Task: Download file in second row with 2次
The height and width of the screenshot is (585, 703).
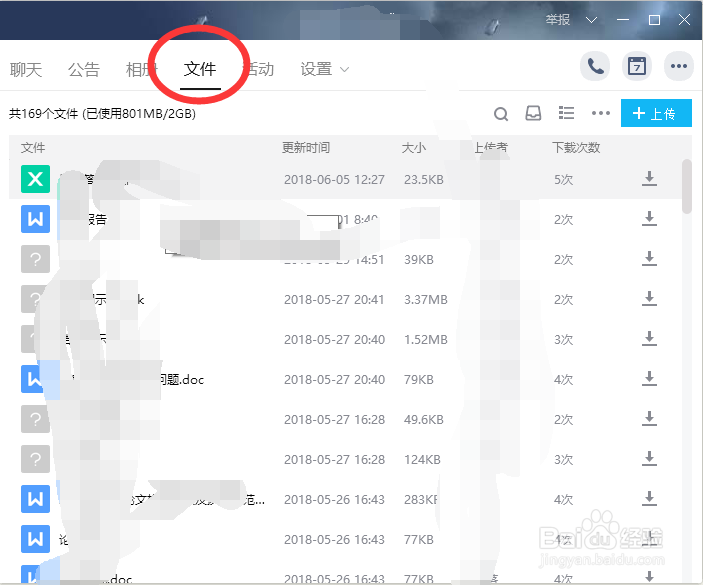Action: coord(649,219)
